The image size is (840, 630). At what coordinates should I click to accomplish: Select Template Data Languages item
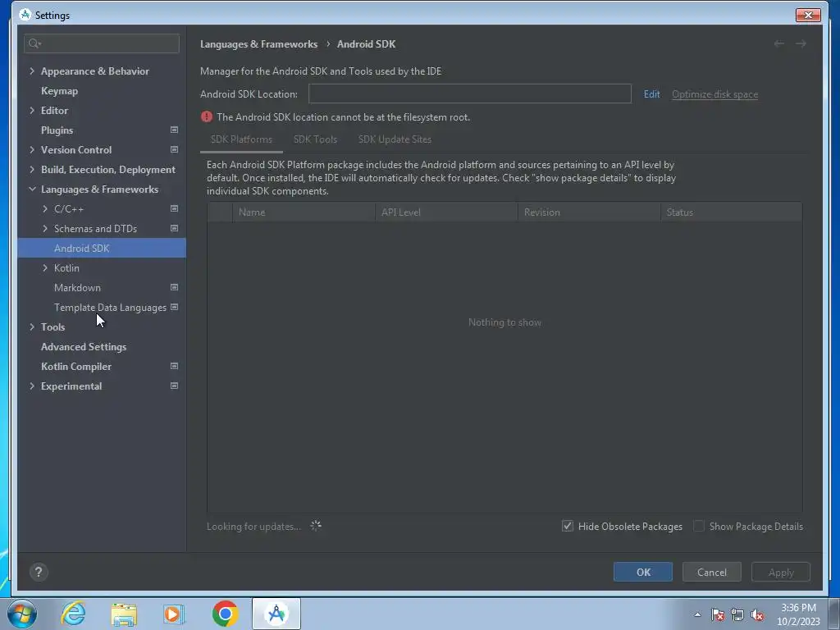coord(110,308)
